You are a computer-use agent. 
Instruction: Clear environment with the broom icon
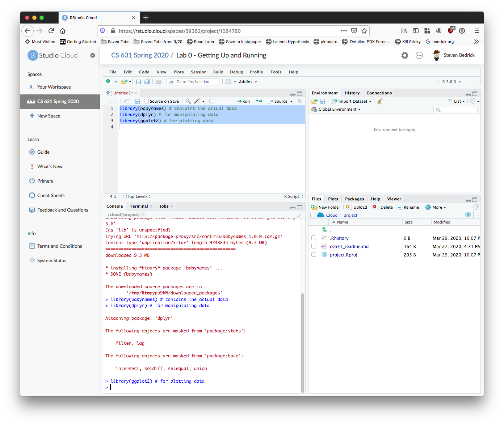(379, 101)
